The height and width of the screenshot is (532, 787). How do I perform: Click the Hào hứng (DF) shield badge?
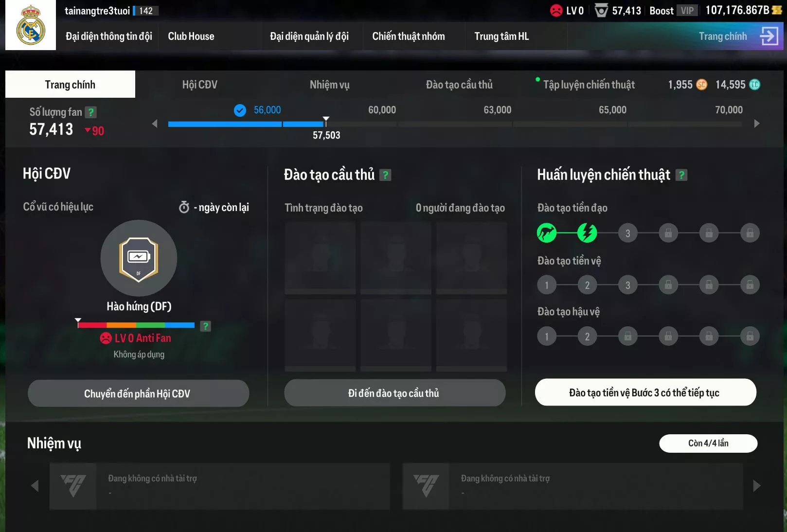click(x=139, y=258)
